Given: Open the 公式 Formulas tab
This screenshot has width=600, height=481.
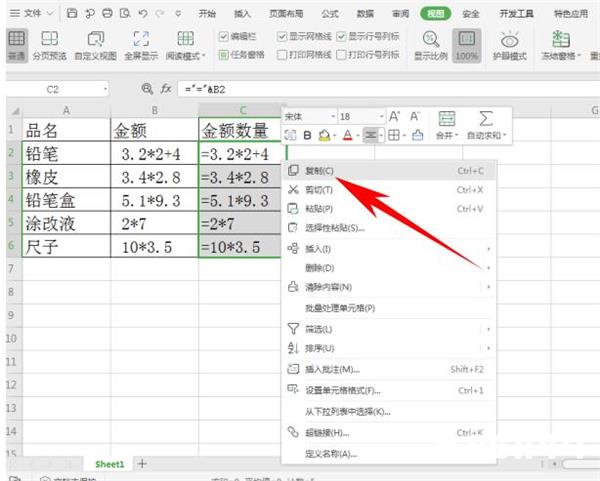Looking at the screenshot, I should tap(330, 14).
